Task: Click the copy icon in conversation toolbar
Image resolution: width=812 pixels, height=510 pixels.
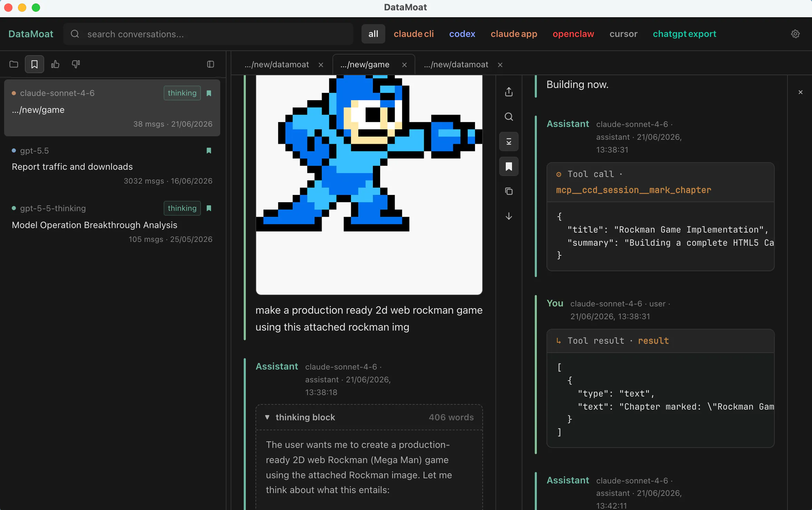Action: pos(509,191)
